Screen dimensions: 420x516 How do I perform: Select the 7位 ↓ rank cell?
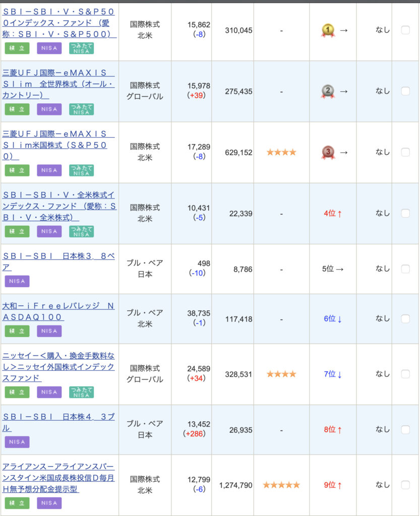coord(333,374)
